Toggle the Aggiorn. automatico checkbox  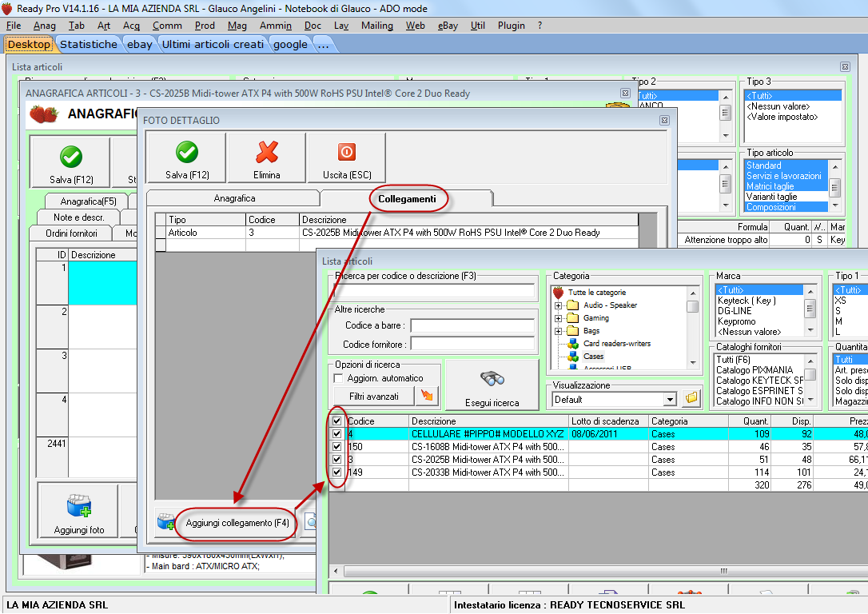click(x=338, y=378)
